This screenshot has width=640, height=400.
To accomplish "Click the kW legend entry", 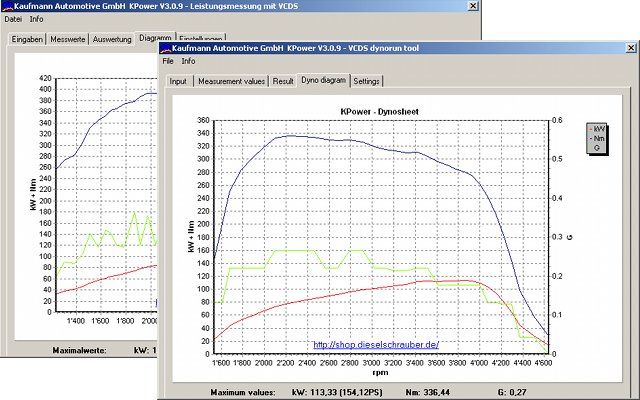I will tap(597, 129).
